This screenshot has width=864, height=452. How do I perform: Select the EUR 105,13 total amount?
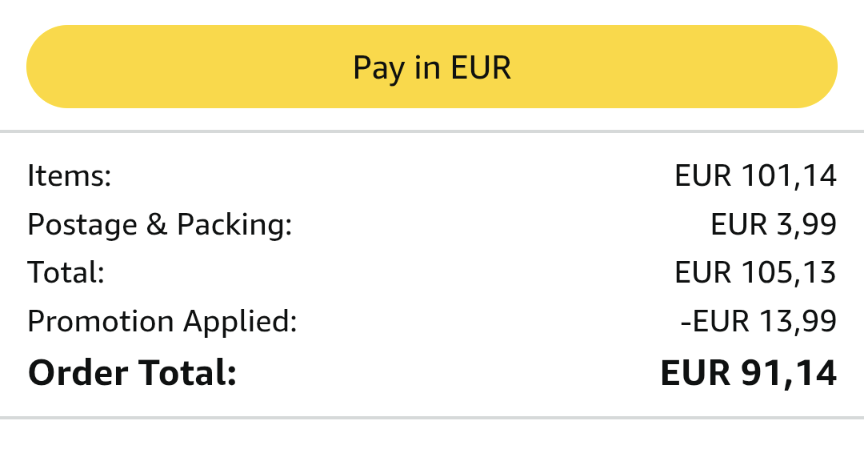pos(755,272)
